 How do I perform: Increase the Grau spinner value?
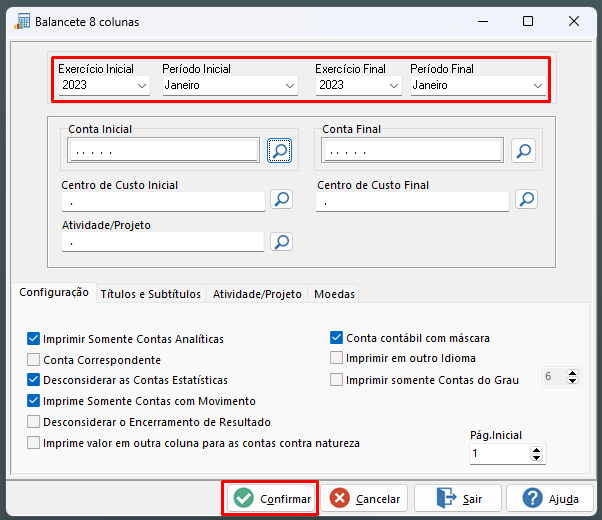click(x=572, y=373)
